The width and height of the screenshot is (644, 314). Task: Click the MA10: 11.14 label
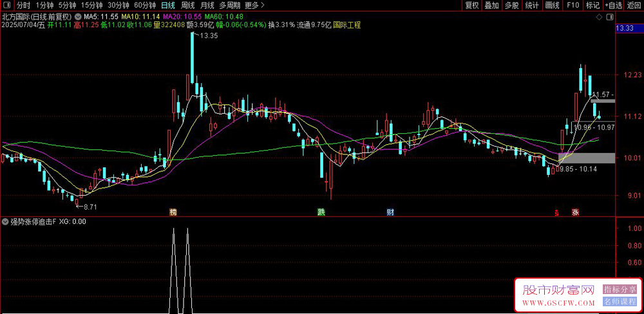[140, 17]
